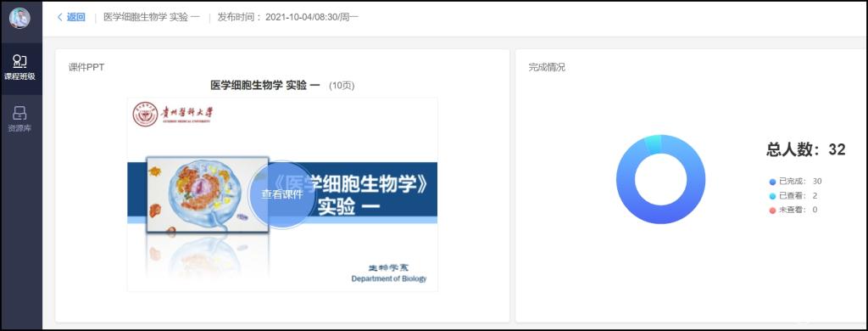This screenshot has width=868, height=331.
Task: Click the red 未查看 legend dot
Action: tap(772, 210)
